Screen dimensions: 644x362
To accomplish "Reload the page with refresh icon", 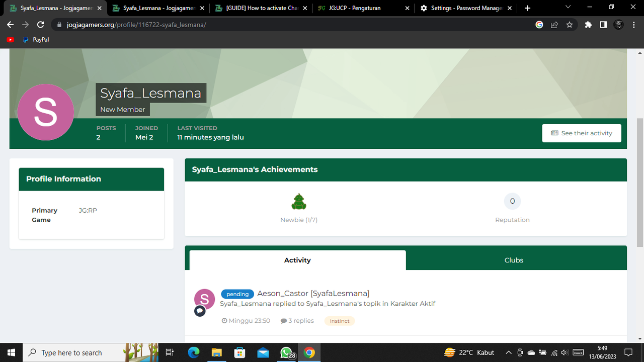I will 41,25.
